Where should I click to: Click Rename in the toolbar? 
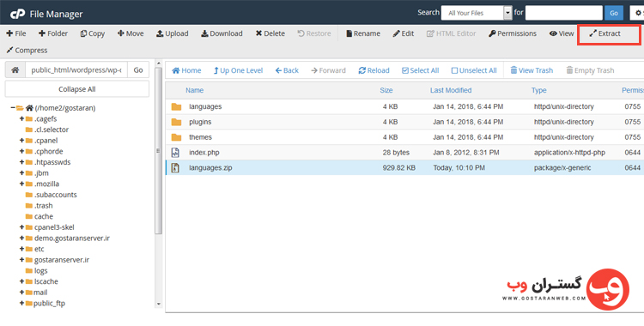363,33
